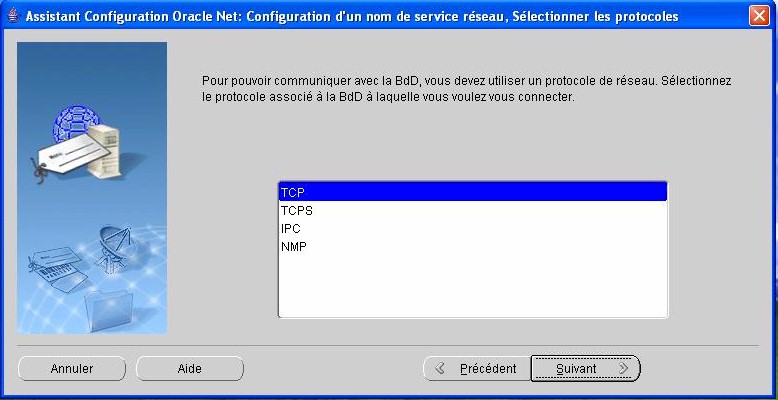Pick the IPC protocol option
The width and height of the screenshot is (778, 400).
(x=472, y=229)
